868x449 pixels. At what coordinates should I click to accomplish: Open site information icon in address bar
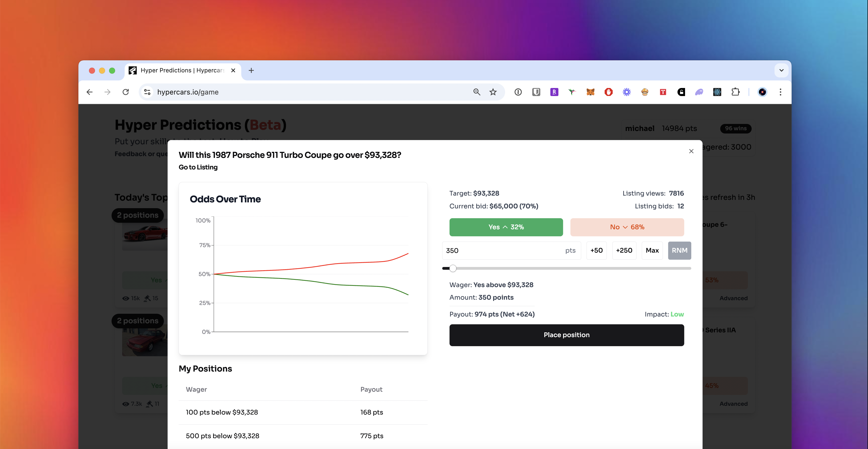tap(147, 92)
